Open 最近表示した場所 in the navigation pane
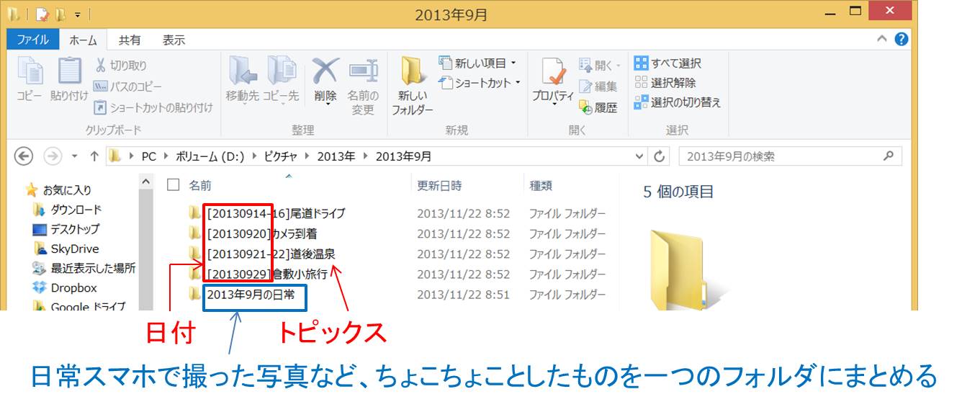 click(84, 268)
